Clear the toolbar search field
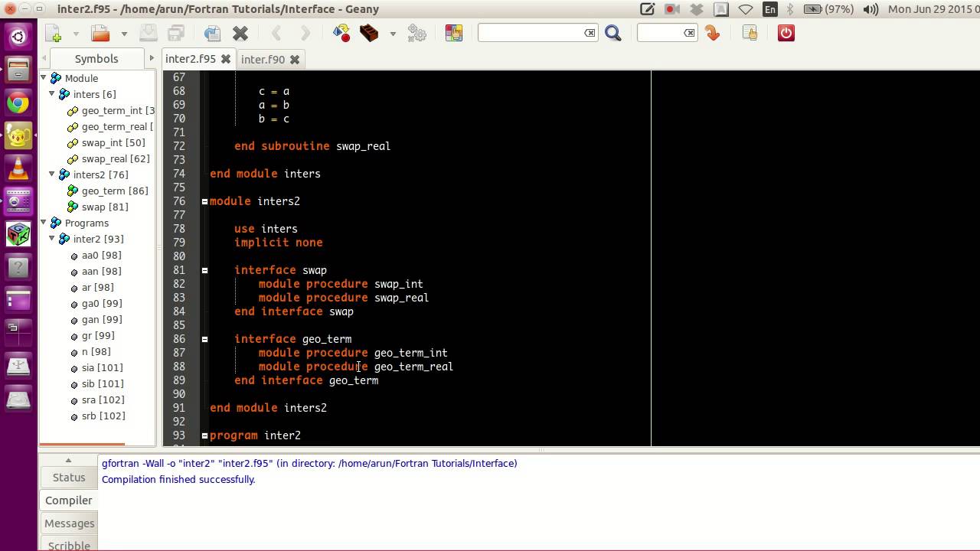This screenshot has width=980, height=551. 590,33
